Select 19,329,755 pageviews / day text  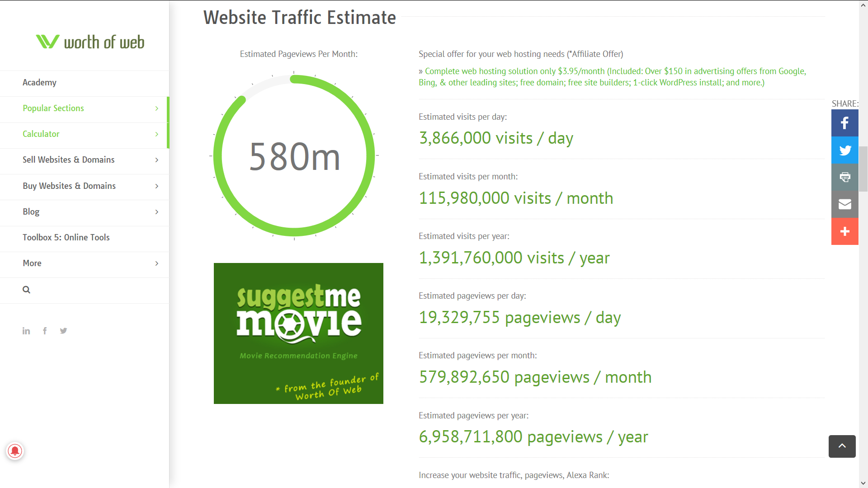520,318
